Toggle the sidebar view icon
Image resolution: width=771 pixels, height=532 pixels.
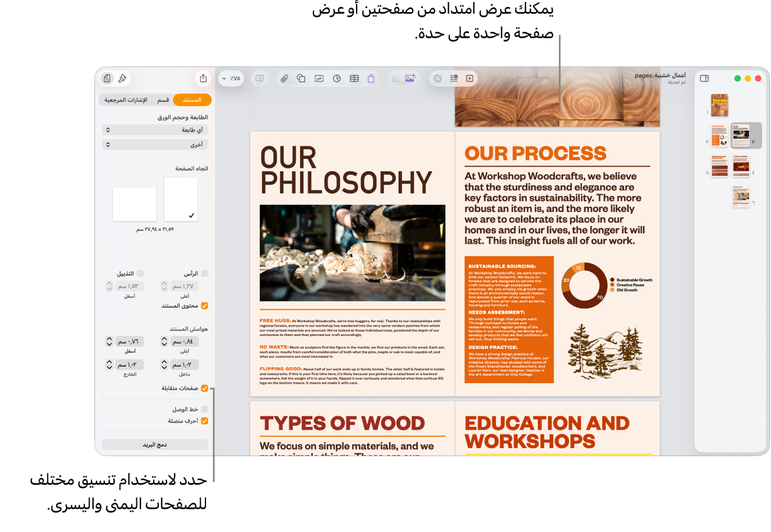(x=704, y=78)
